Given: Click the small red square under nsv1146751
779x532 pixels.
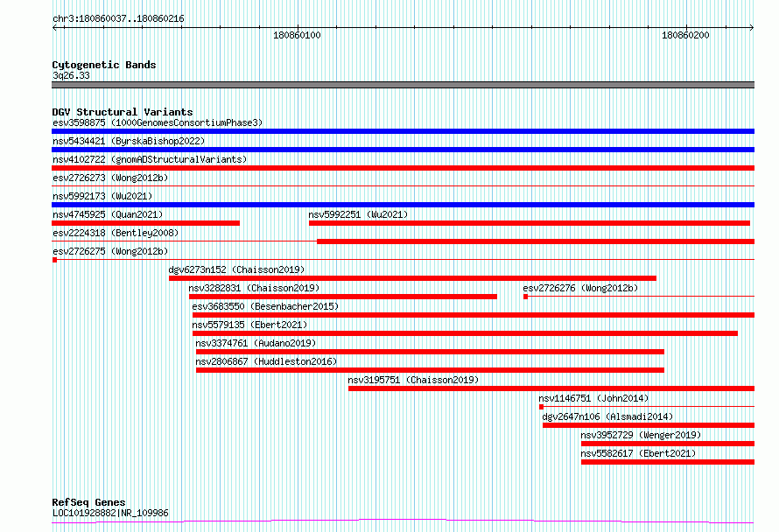Looking at the screenshot, I should click(542, 407).
